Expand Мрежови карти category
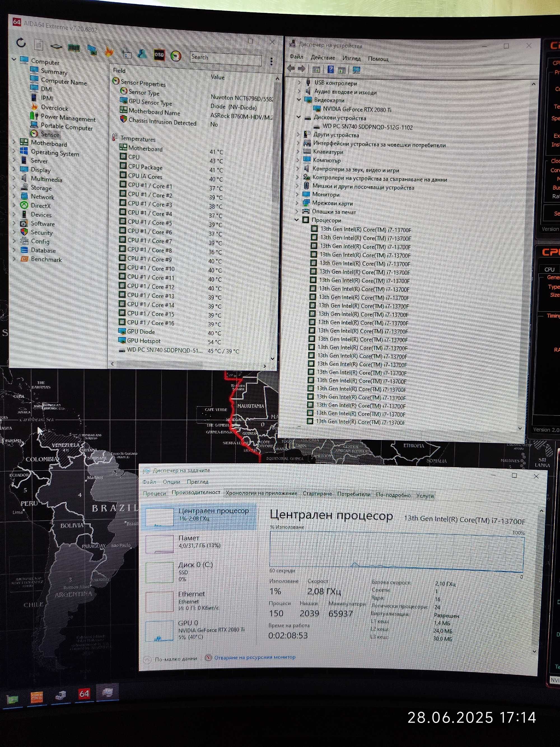The width and height of the screenshot is (560, 747). (297, 203)
